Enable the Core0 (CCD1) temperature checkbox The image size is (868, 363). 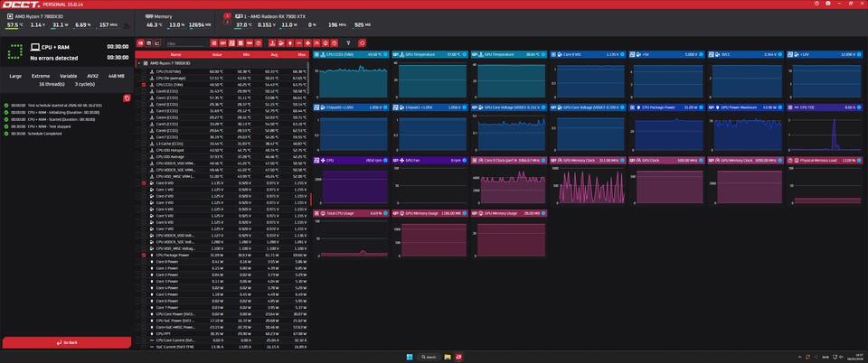coord(144,90)
